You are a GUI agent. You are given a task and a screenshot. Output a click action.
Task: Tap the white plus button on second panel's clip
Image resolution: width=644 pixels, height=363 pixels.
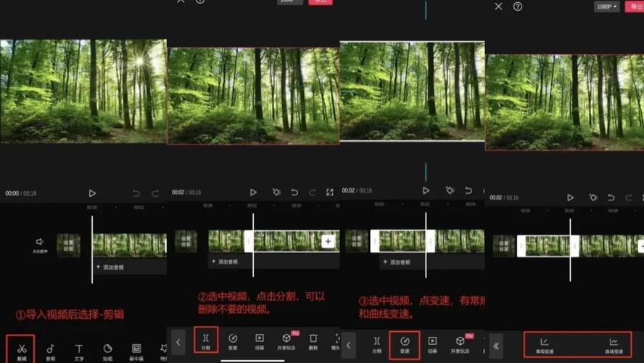pos(328,241)
